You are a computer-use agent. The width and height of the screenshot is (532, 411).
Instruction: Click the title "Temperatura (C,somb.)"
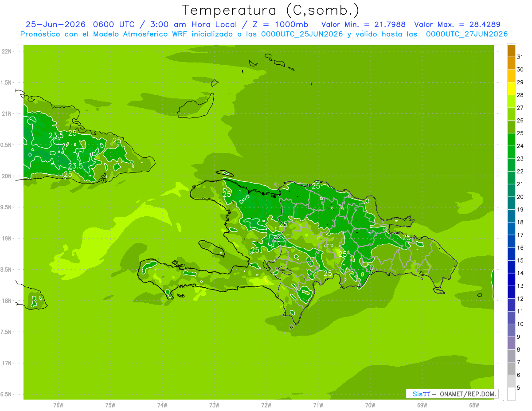pos(270,10)
